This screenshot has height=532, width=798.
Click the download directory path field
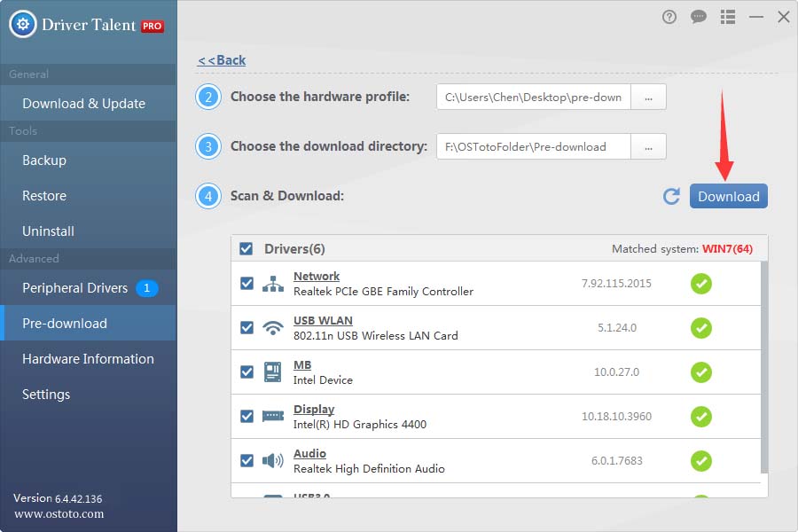[x=534, y=146]
